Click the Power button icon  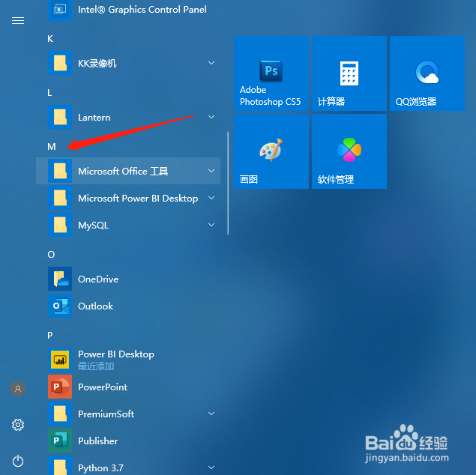pos(18,461)
